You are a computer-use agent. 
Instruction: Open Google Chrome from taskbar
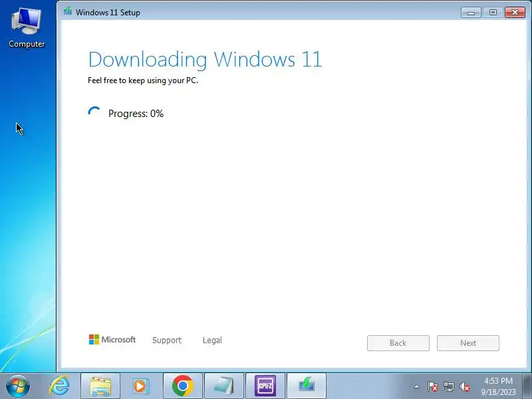pyautogui.click(x=182, y=386)
